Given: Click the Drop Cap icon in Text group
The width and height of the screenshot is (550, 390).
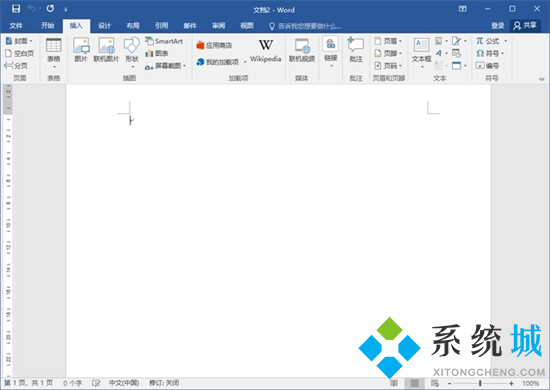Looking at the screenshot, I should (x=441, y=66).
